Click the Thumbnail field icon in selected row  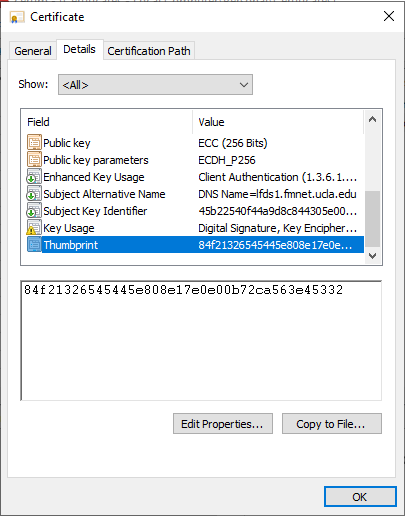click(x=34, y=245)
